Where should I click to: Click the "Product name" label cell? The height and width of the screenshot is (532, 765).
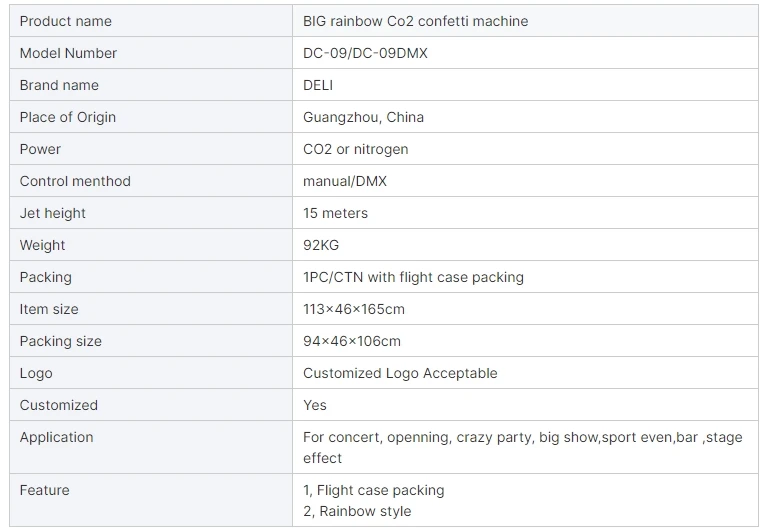[66, 21]
